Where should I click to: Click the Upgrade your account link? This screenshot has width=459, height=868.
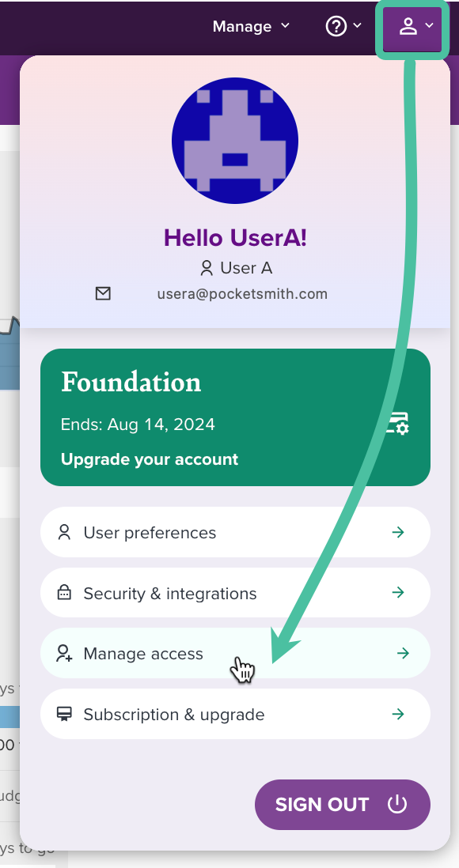click(x=150, y=459)
